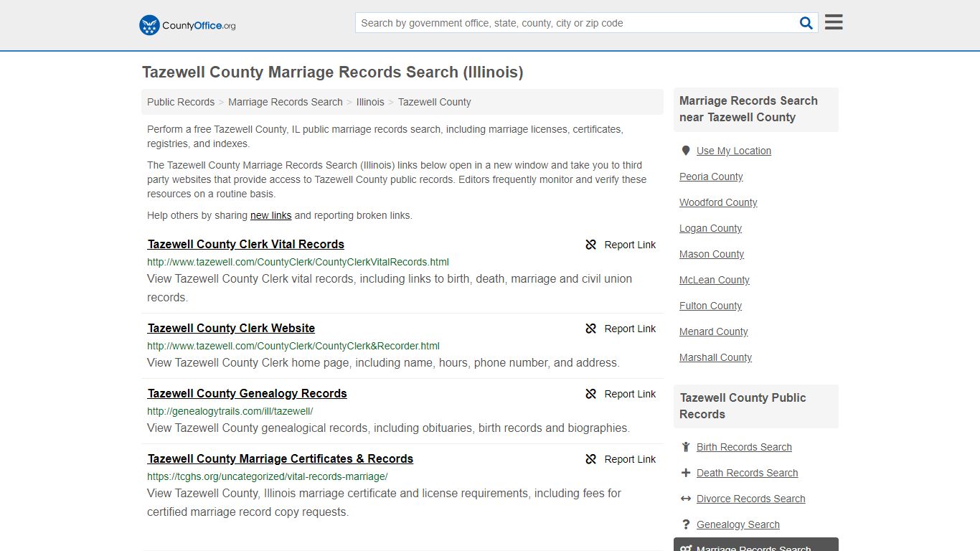Viewport: 980px width, 551px height.
Task: Click Use My Location
Action: [733, 151]
